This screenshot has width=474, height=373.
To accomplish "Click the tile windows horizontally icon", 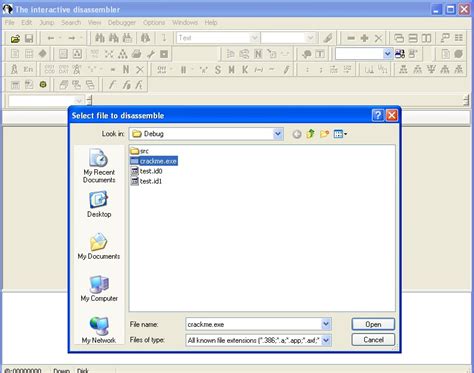I will [413, 38].
